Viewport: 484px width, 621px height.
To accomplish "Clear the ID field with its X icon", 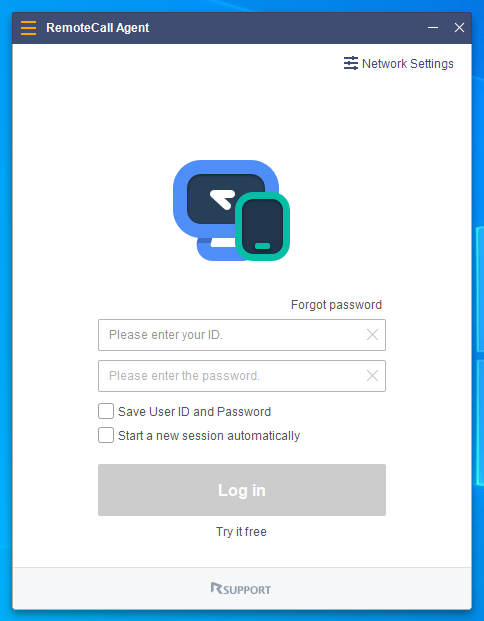I will click(x=372, y=335).
